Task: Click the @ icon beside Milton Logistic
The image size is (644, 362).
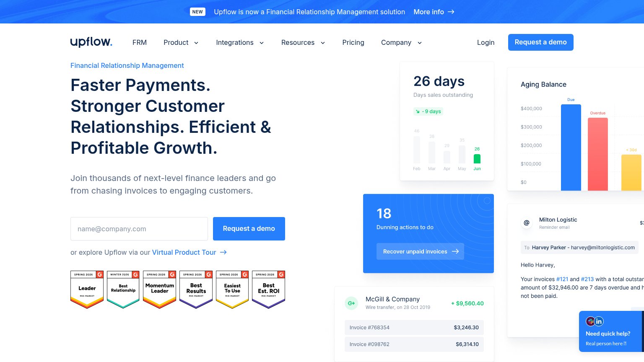Action: point(527,222)
